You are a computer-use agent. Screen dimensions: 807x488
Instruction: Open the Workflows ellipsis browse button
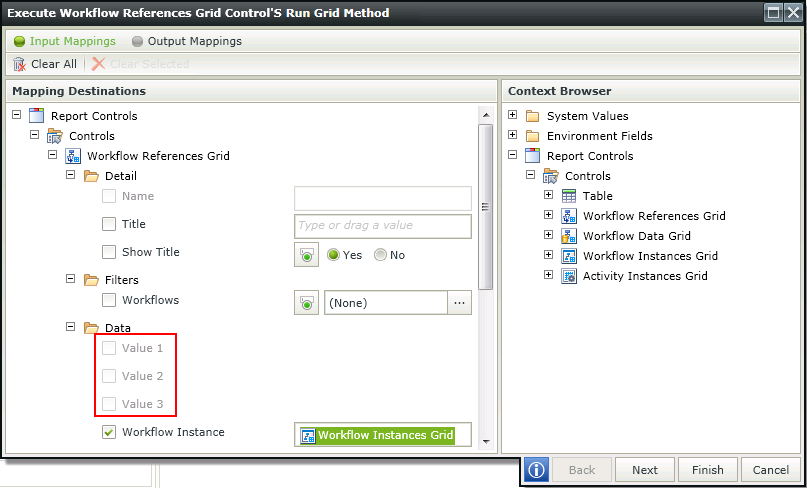point(460,303)
